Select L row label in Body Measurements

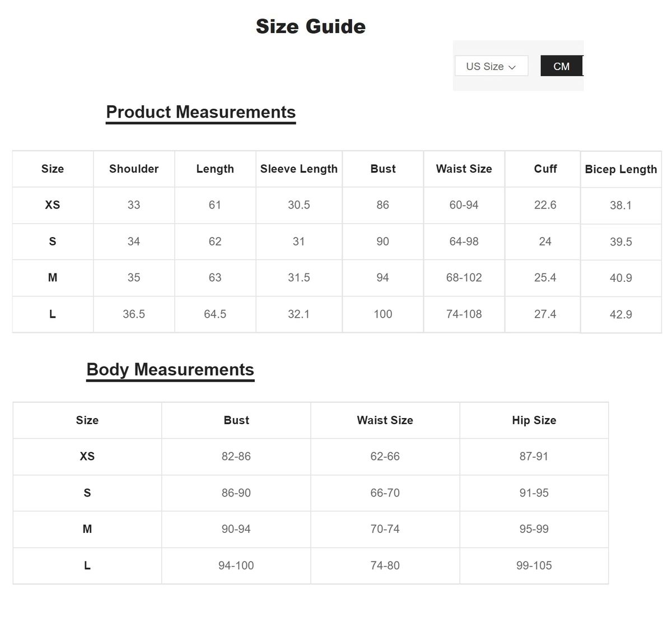click(x=87, y=566)
